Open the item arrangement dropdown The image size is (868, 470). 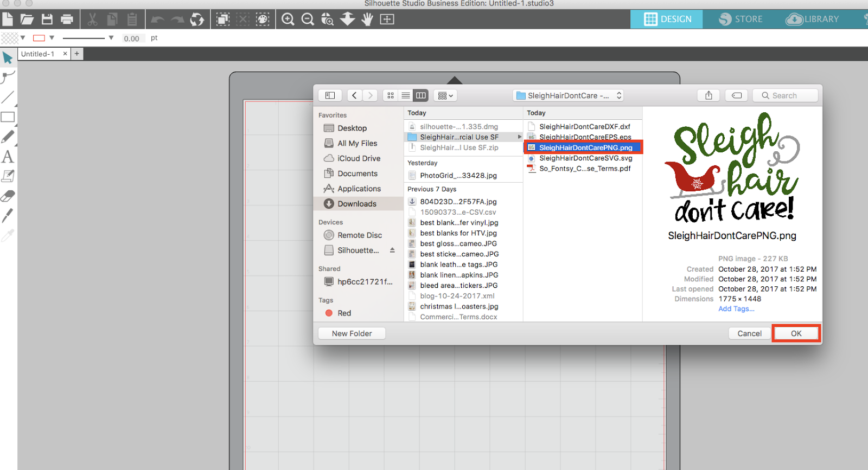445,95
